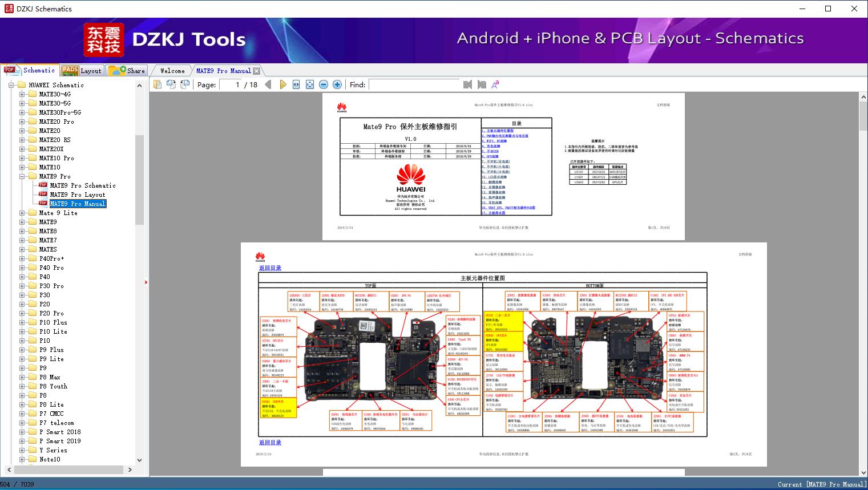
Task: Click the side panel collapse arrow
Action: coord(146,282)
